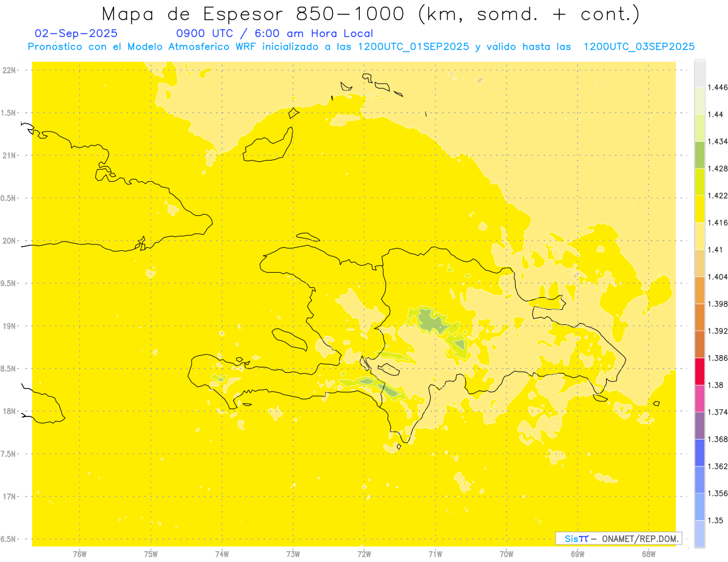Select the '72W' longitude label
The image size is (728, 562).
364,554
